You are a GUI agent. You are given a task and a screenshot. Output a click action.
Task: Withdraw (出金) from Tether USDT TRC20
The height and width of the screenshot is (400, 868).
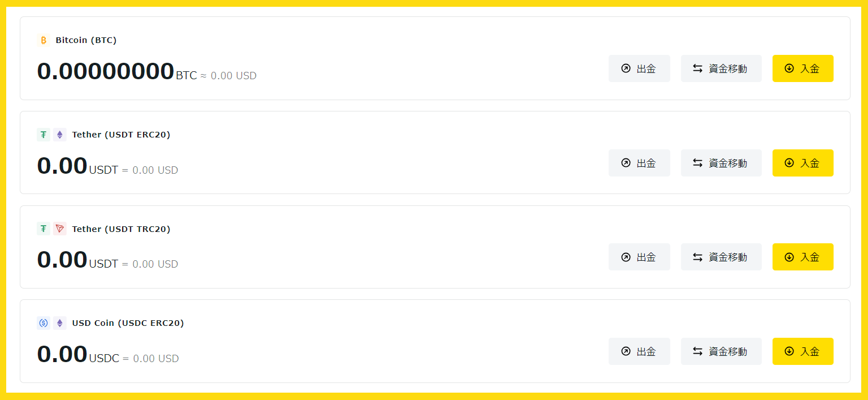tap(639, 257)
